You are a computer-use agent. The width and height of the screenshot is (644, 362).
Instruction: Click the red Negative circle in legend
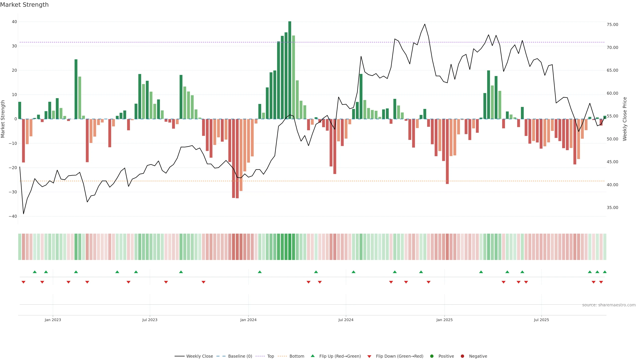(x=462, y=356)
